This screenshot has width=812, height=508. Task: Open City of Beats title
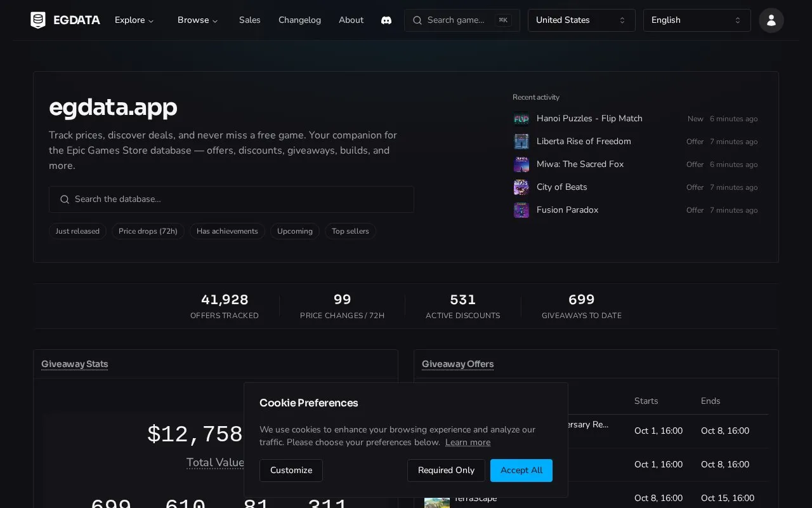click(562, 187)
